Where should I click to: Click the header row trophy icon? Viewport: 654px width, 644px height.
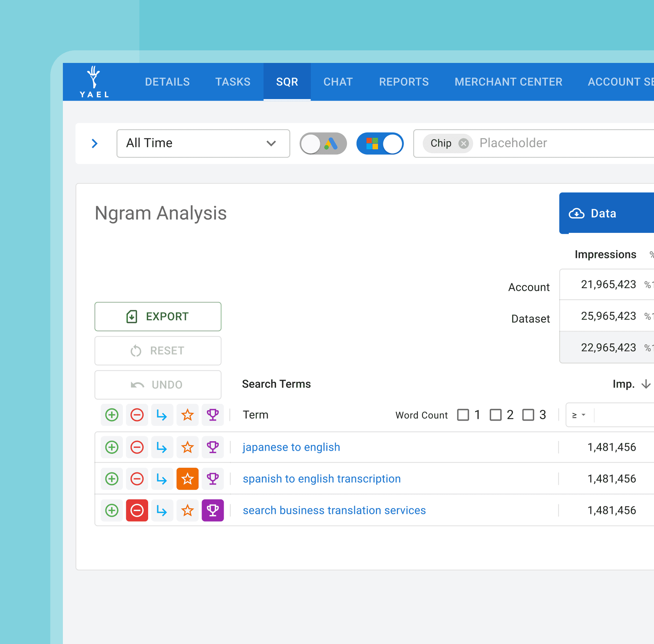[x=212, y=415]
